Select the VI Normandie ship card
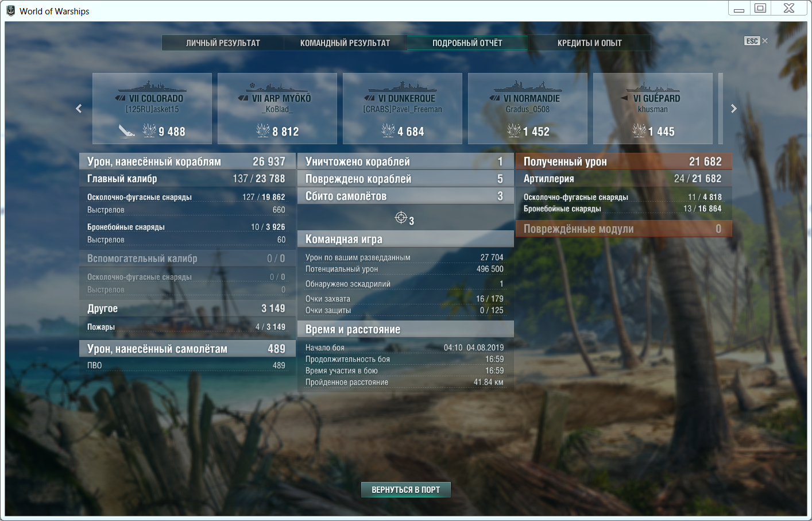The height and width of the screenshot is (521, 812). [528, 109]
